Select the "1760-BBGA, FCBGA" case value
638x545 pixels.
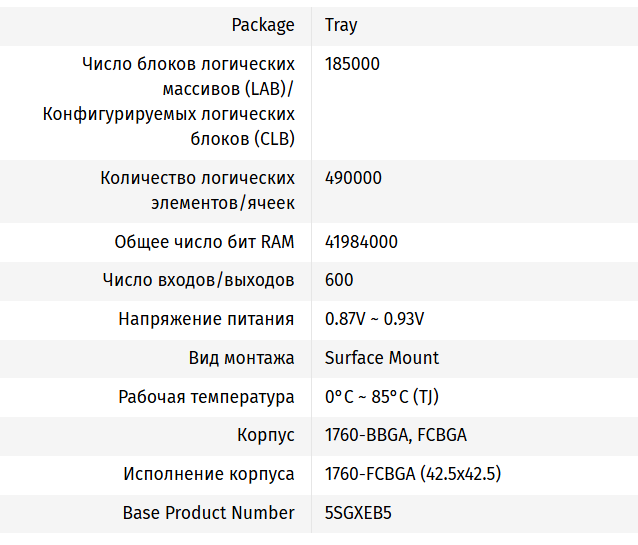point(396,435)
